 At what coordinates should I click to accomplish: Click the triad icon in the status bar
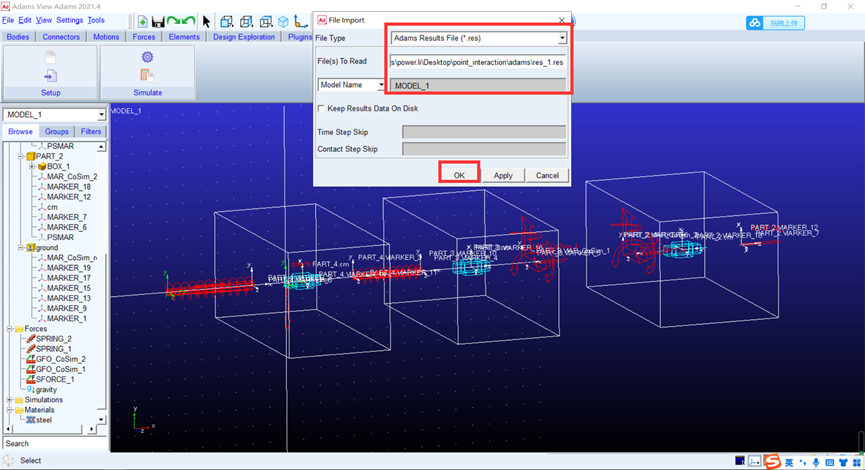pos(755,461)
